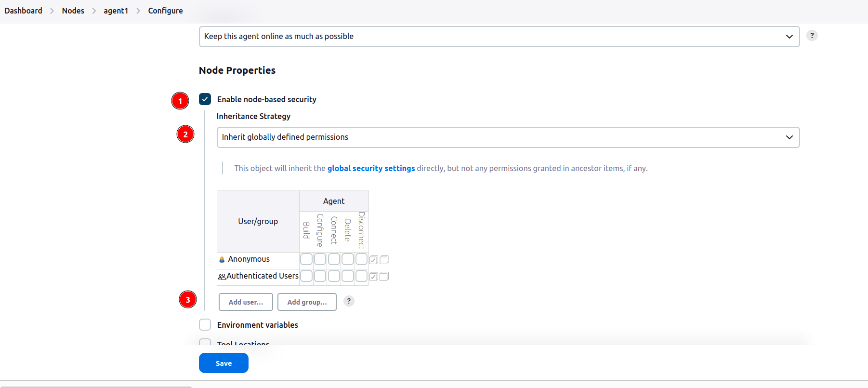868x388 pixels.
Task: Open the 'Keep this agent online' dropdown
Action: (500, 37)
